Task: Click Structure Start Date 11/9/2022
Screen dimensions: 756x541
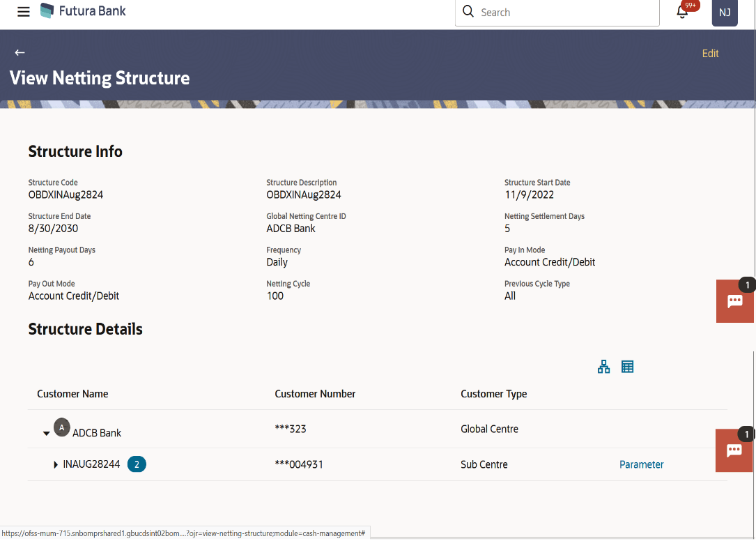Action: [x=529, y=195]
